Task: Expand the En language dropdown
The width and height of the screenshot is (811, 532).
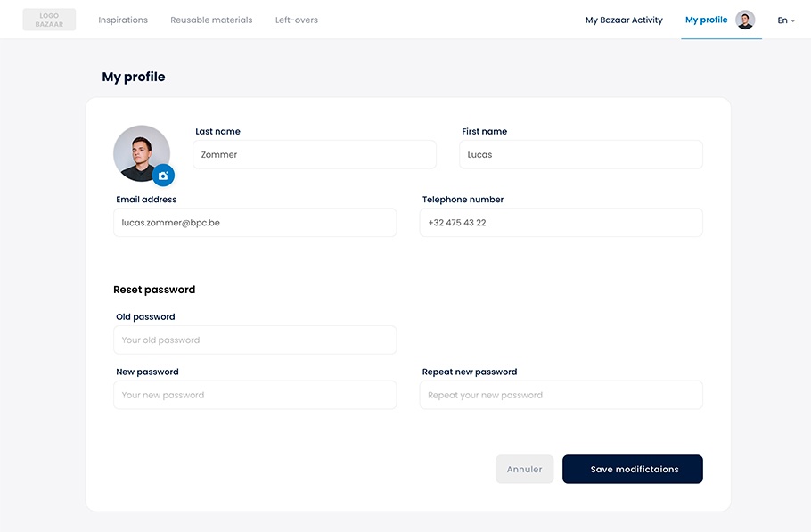Action: click(x=786, y=20)
